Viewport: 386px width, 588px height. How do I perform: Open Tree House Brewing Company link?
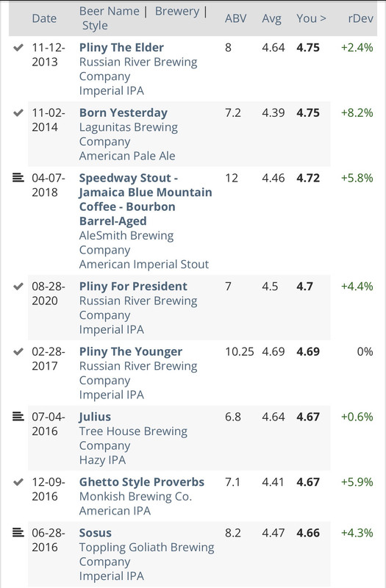tap(133, 438)
